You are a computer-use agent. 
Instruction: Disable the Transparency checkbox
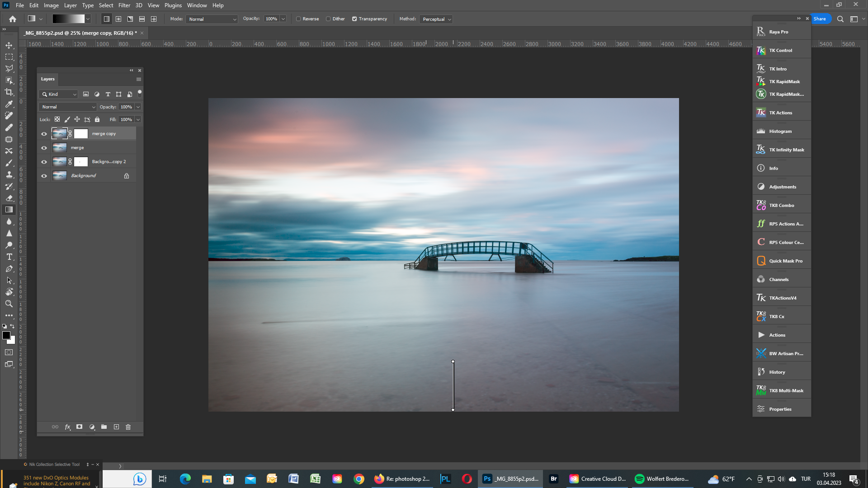(x=355, y=19)
